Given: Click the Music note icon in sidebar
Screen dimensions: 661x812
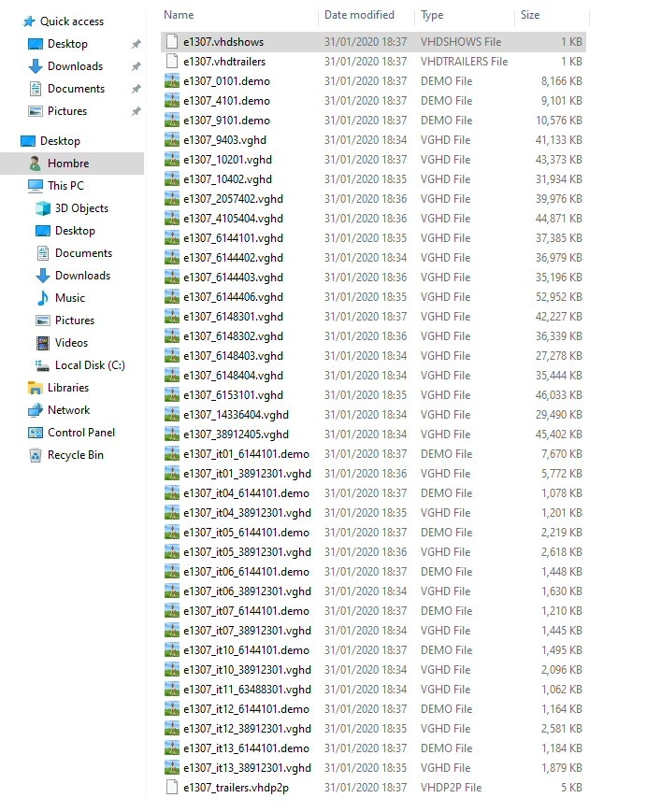Looking at the screenshot, I should tap(43, 298).
